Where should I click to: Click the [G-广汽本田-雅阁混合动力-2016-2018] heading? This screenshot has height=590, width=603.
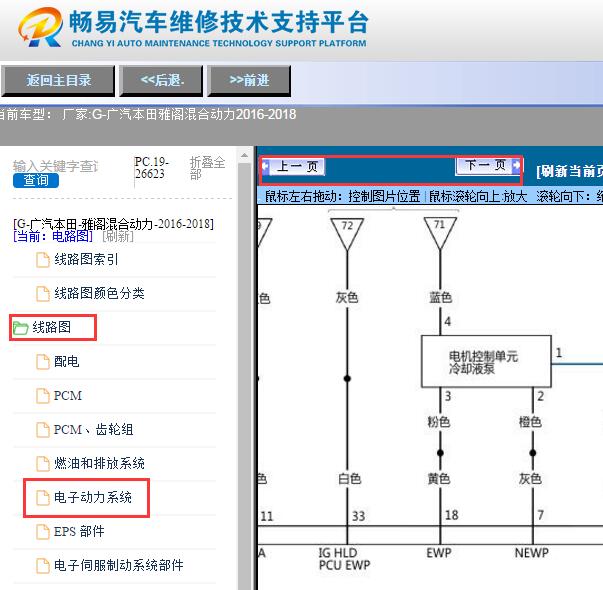click(113, 224)
